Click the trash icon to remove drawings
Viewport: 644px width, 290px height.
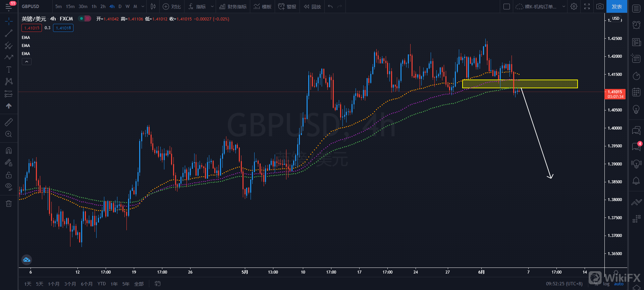(x=9, y=203)
